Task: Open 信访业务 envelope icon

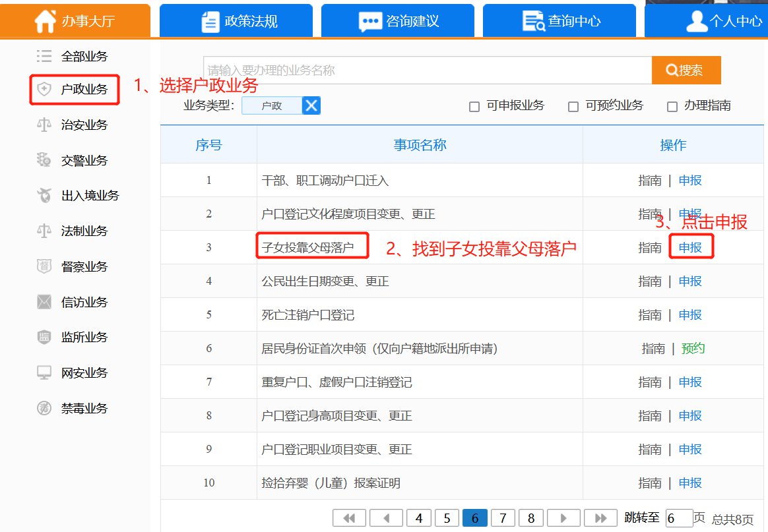Action: coord(44,303)
